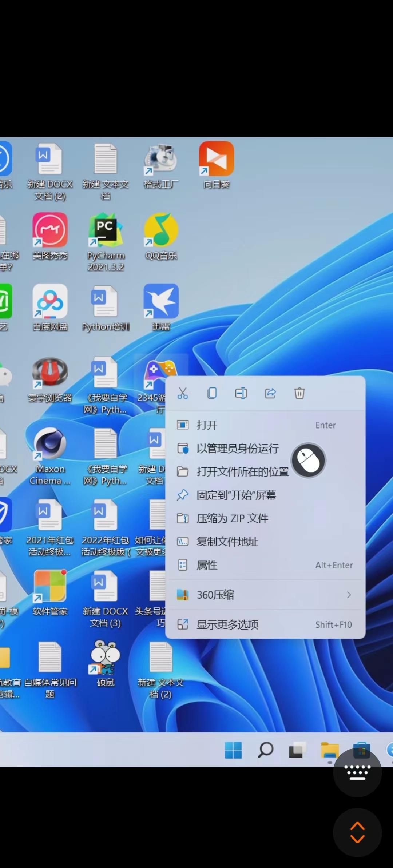
Task: Select 打开文件所在的位置 menu entry
Action: (242, 472)
